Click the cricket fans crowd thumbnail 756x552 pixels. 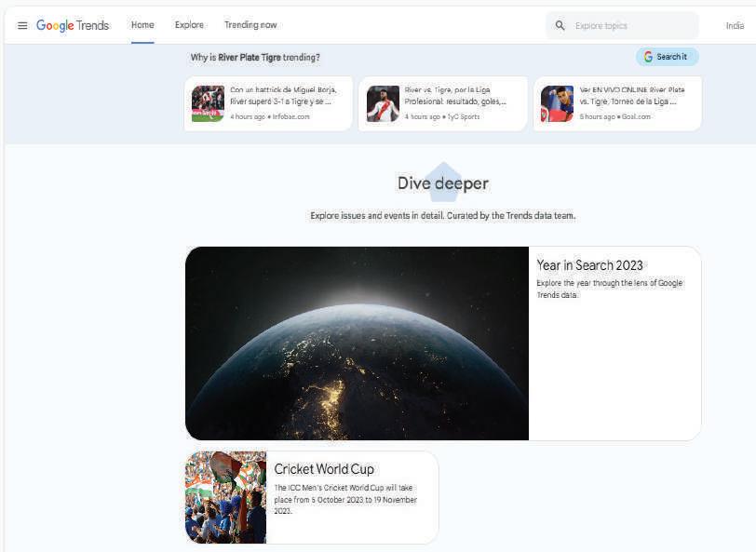click(x=225, y=497)
